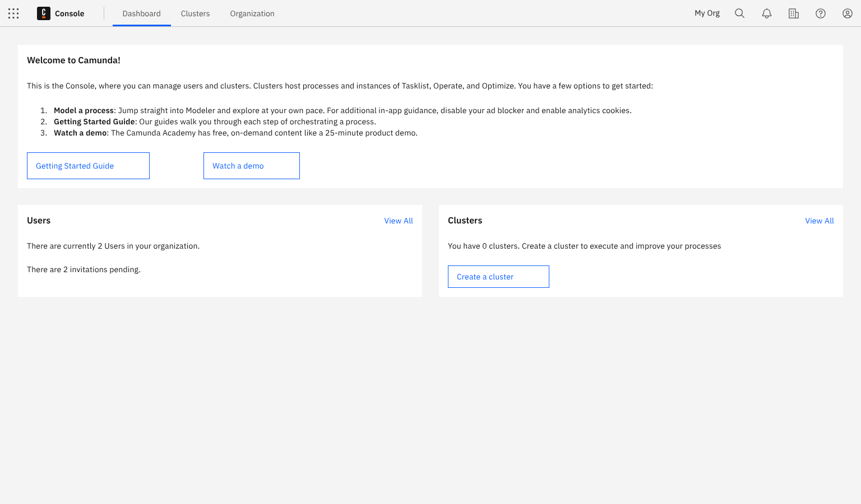
Task: Open the Organization tab
Action: click(252, 13)
